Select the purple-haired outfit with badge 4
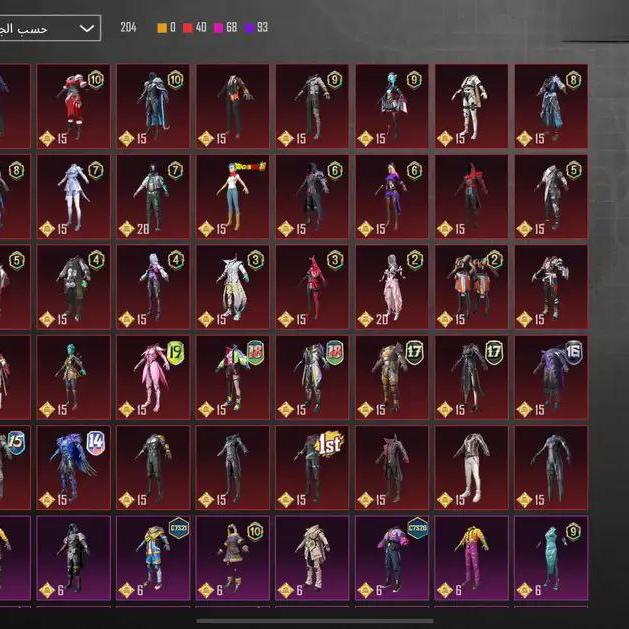This screenshot has height=629, width=629. point(153,287)
